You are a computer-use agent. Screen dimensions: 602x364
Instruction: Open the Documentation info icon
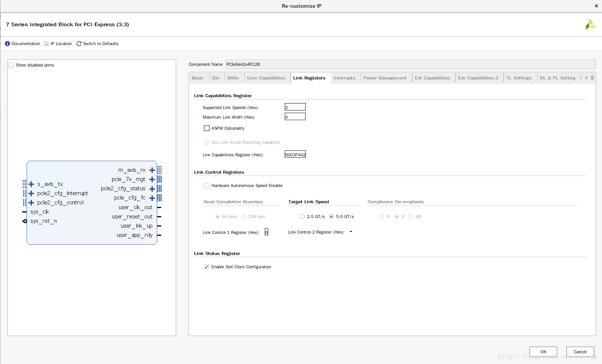pos(7,44)
